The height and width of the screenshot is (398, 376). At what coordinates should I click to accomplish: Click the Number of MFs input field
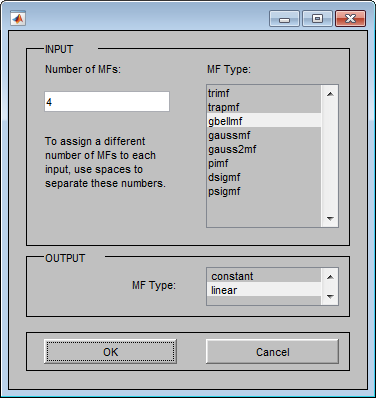(107, 102)
